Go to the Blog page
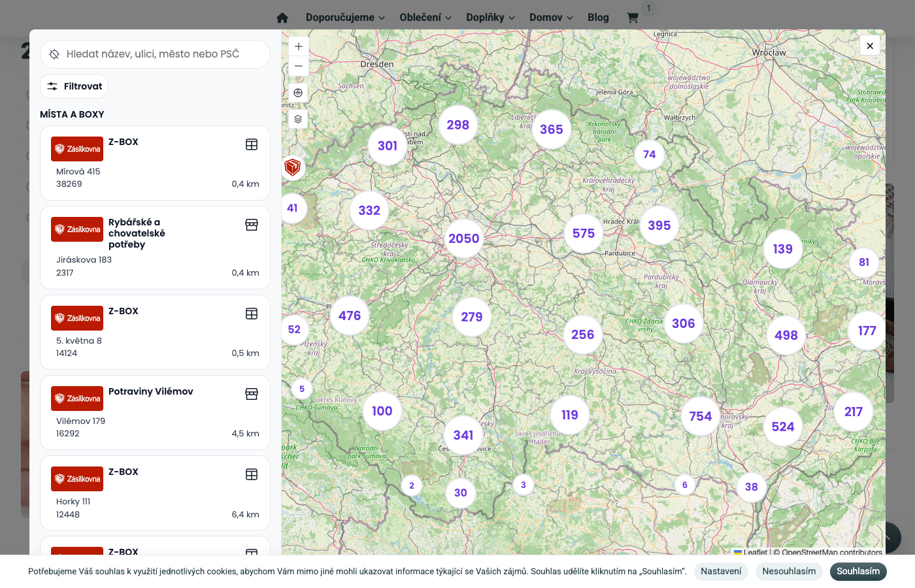Image resolution: width=915 pixels, height=588 pixels. [x=598, y=18]
